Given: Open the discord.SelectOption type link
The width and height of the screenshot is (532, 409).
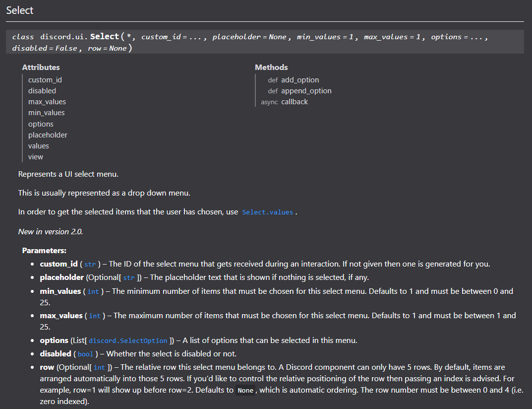Looking at the screenshot, I should [128, 341].
